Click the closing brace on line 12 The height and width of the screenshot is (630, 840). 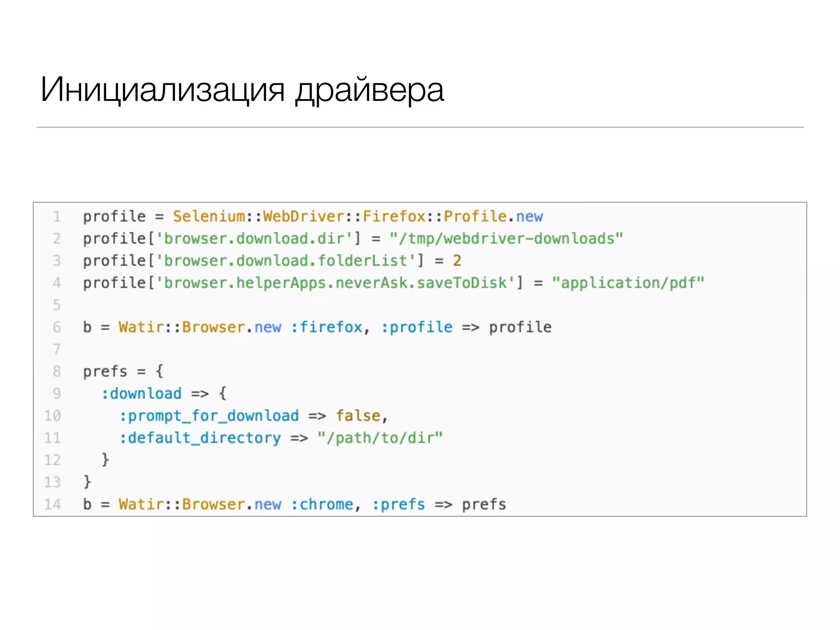[x=105, y=459]
